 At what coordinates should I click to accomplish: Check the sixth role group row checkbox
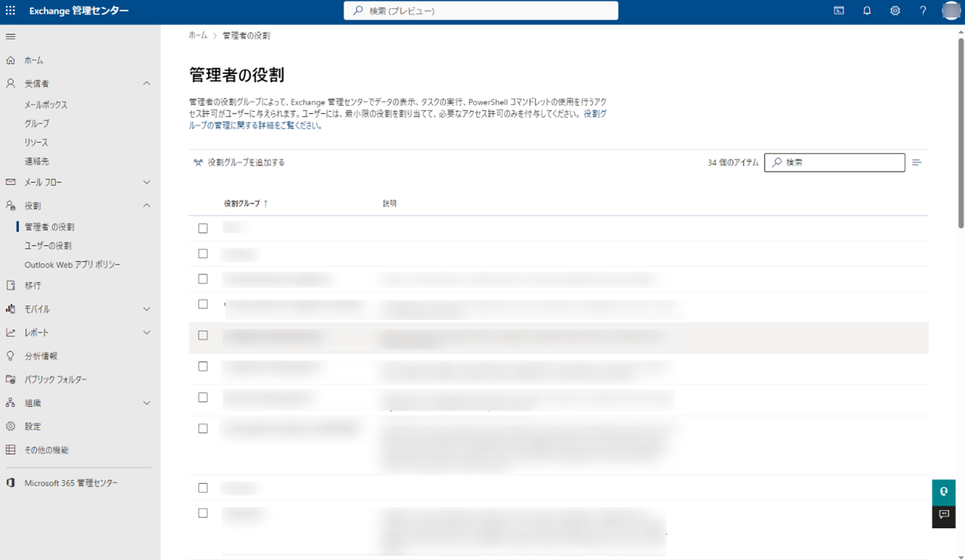click(x=203, y=367)
